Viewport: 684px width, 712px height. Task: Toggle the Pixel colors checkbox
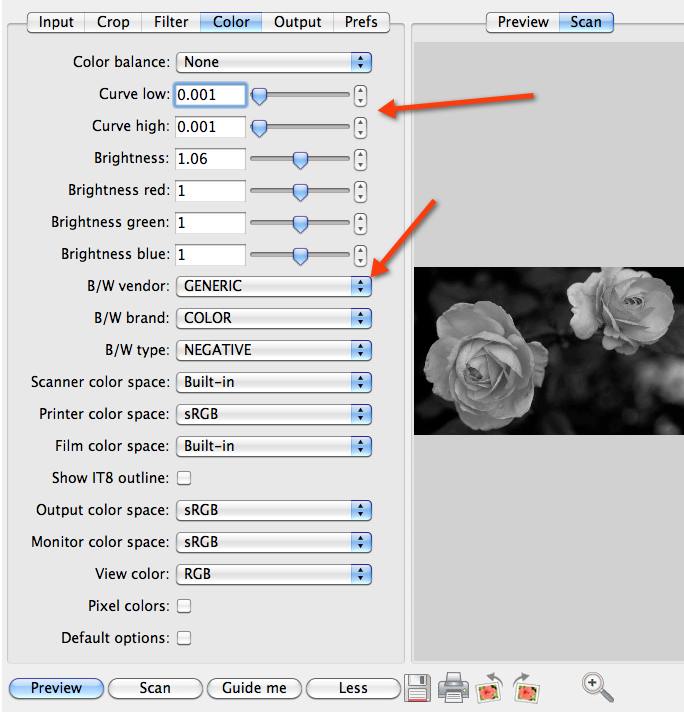[x=184, y=606]
